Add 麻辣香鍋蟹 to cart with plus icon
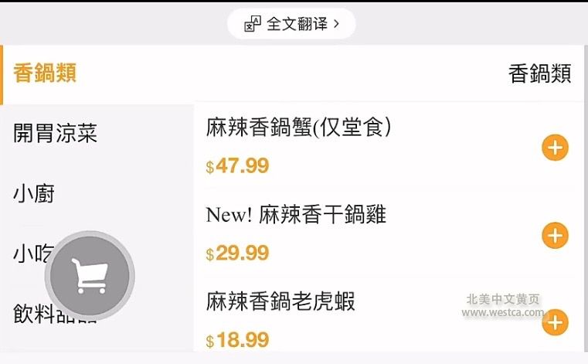 tap(555, 148)
